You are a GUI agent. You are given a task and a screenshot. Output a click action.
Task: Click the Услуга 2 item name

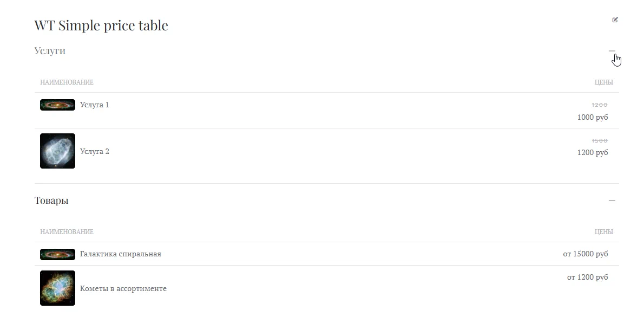click(x=95, y=151)
